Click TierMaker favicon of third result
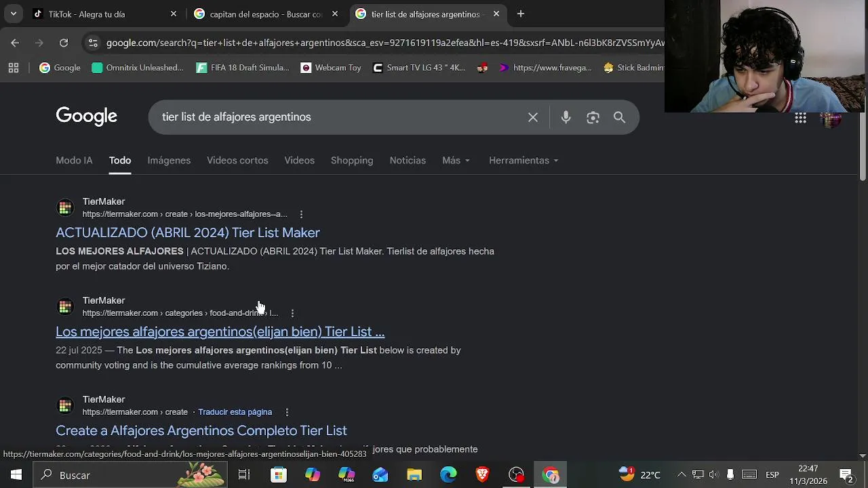The image size is (868, 488). point(65,405)
